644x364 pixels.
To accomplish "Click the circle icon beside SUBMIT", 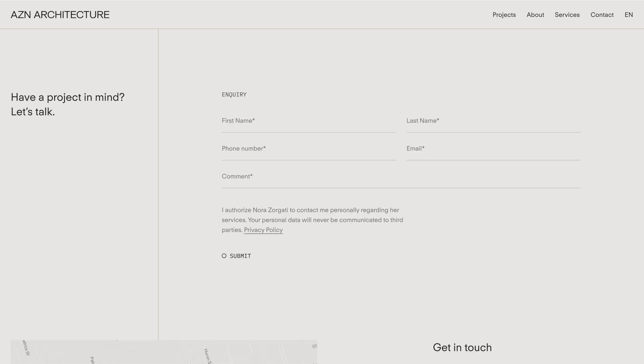I will tap(224, 256).
